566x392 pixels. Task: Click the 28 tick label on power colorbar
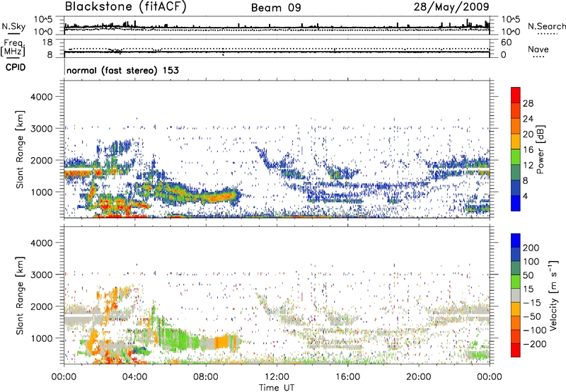tap(528, 103)
